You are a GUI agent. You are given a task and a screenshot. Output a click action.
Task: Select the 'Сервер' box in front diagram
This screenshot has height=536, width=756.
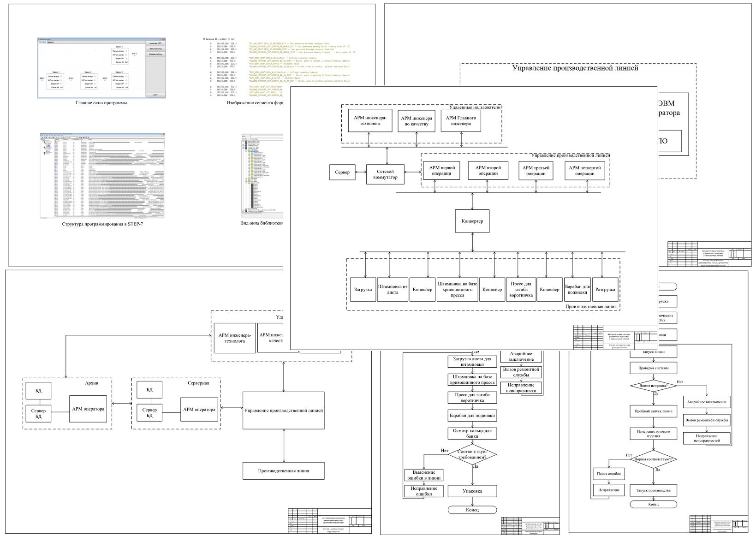click(342, 173)
